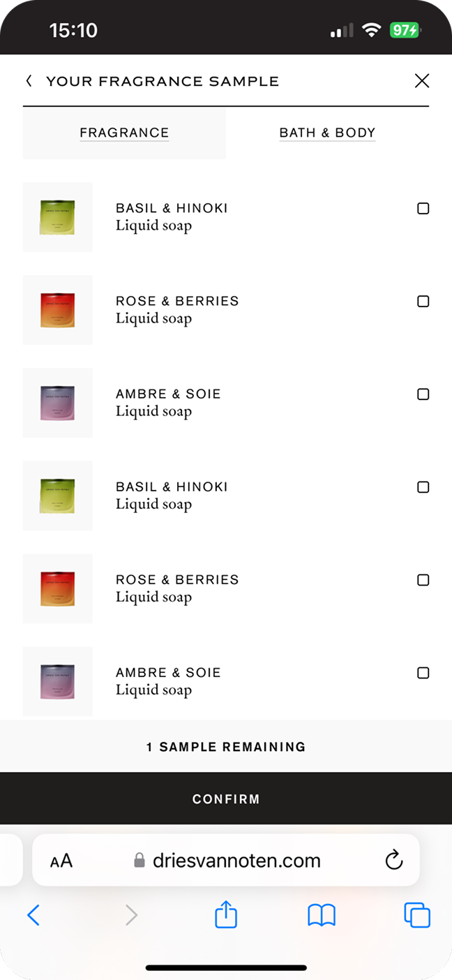Image resolution: width=452 pixels, height=980 pixels.
Task: Tap the second Ambre & Soie soap thumbnail
Action: tap(57, 681)
